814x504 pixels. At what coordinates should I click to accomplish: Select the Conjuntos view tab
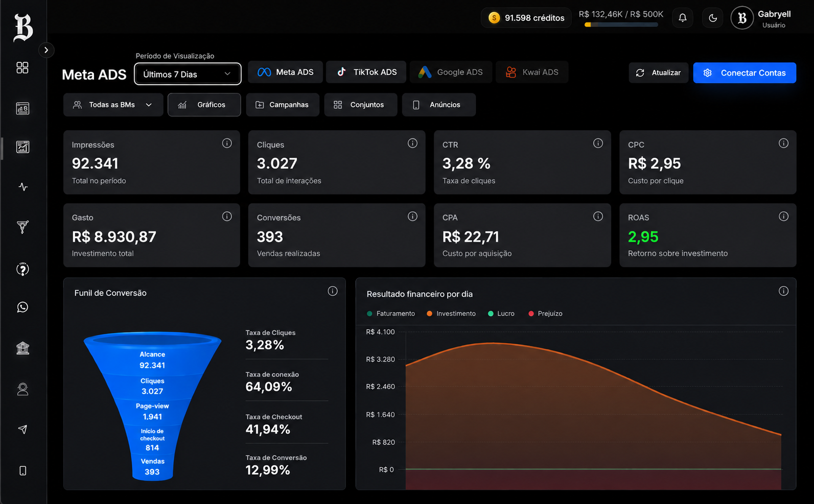click(360, 105)
